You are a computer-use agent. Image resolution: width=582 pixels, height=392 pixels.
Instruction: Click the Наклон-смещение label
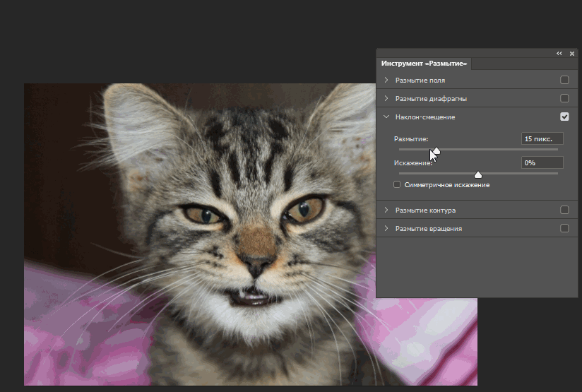tap(425, 117)
